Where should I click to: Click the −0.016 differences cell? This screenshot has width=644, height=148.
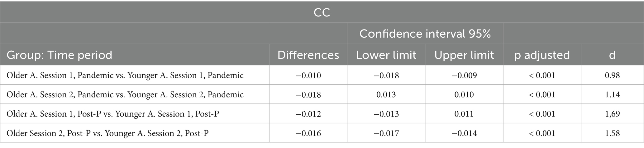tap(308, 133)
